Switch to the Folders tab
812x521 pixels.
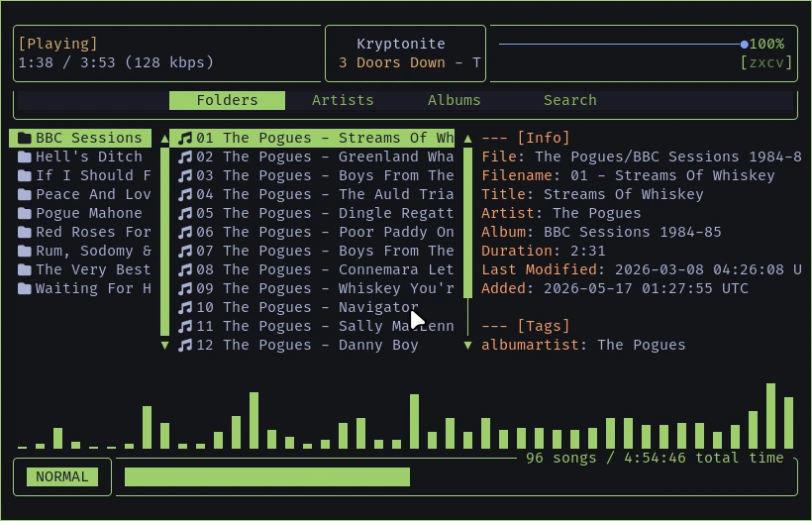click(227, 100)
